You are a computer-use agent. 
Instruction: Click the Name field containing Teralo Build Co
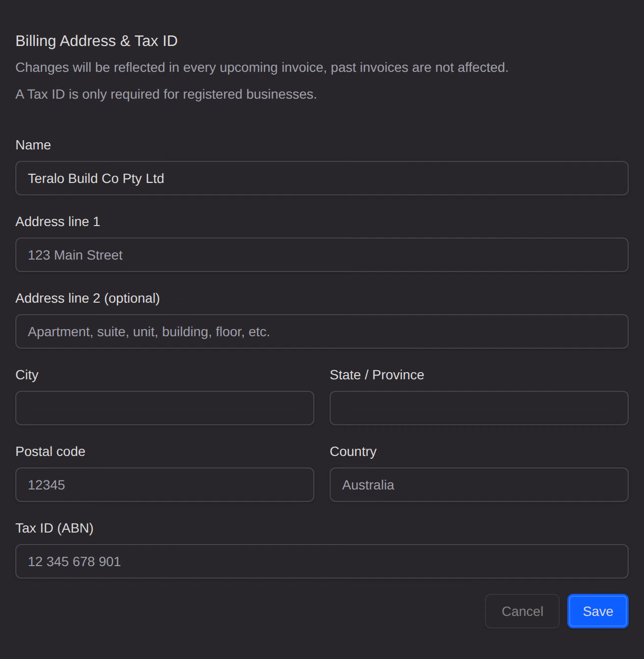click(322, 178)
